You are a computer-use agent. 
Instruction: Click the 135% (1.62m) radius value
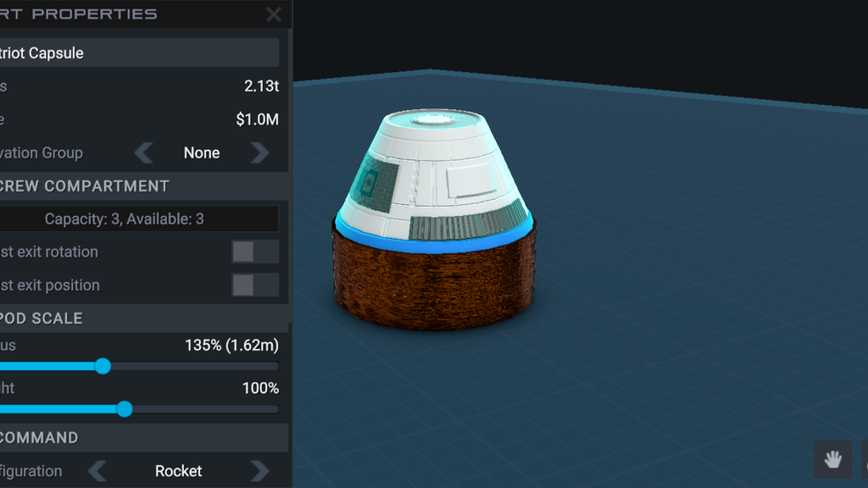tap(232, 346)
